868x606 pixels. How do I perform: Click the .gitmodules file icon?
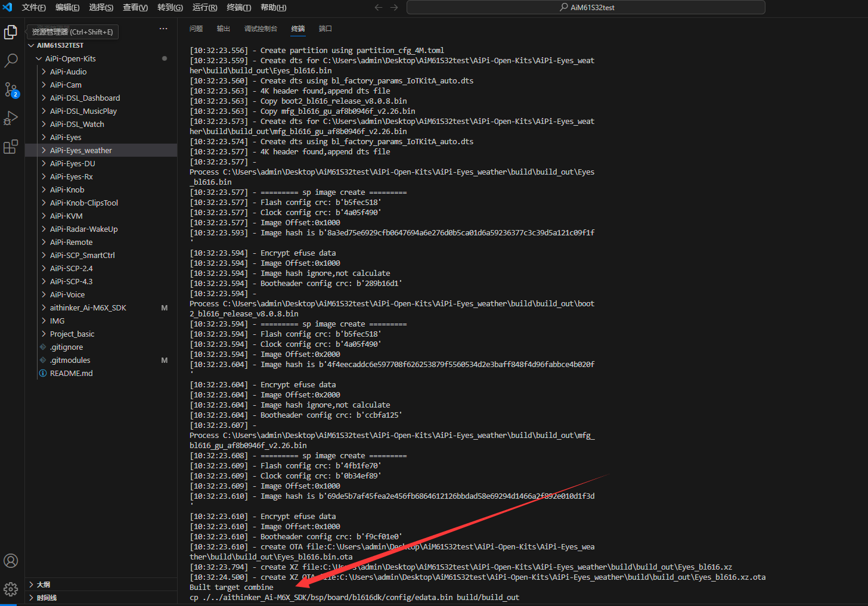[43, 360]
